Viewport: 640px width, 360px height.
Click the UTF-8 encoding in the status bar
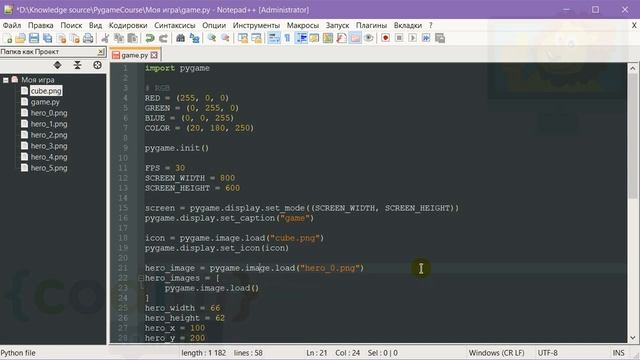pos(547,353)
